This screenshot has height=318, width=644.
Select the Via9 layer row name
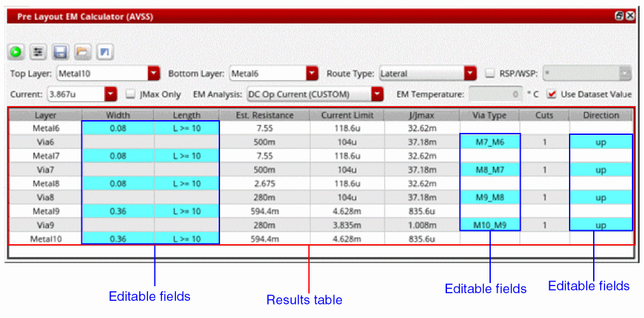pos(46,225)
